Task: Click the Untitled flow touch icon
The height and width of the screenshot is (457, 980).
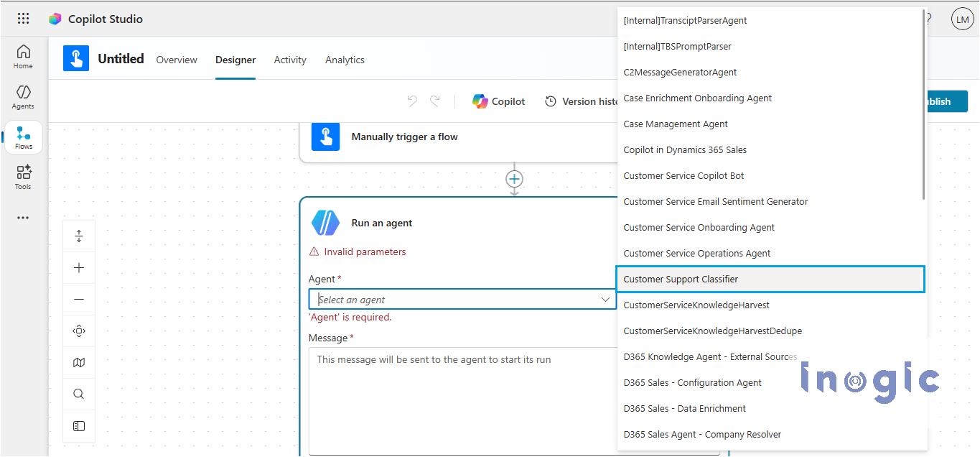Action: click(x=76, y=58)
